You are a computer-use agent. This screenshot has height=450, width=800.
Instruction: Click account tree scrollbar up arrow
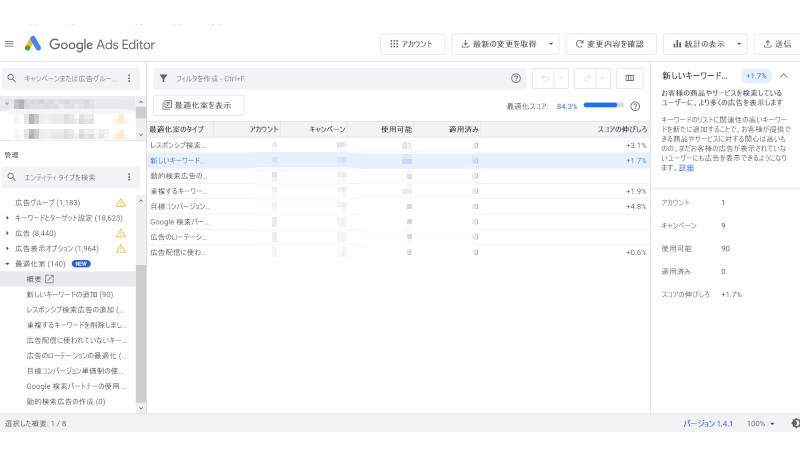point(141,102)
